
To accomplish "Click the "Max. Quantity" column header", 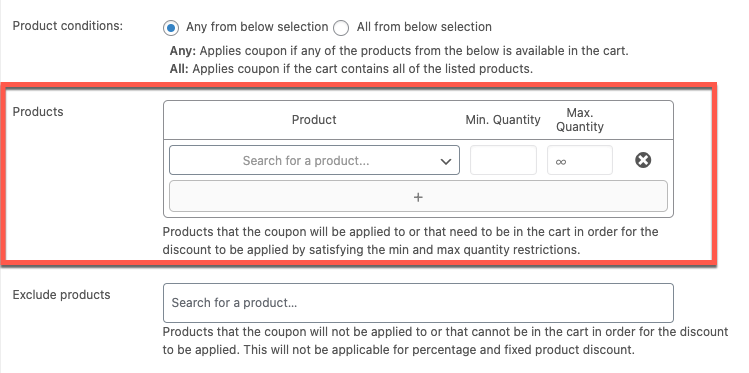I will (580, 120).
